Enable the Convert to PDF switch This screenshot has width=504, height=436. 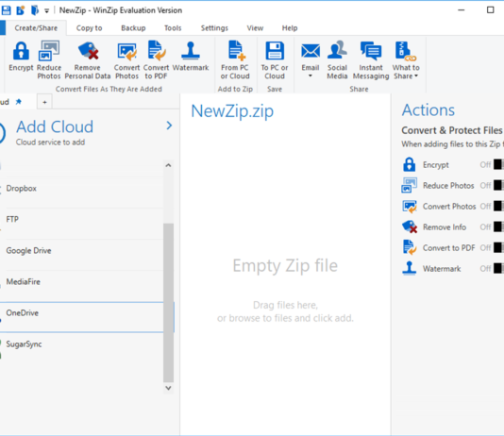point(498,247)
